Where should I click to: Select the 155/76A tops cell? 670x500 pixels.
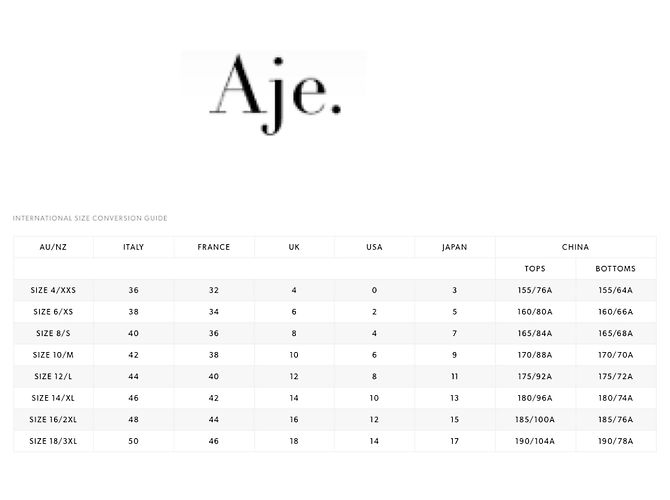coord(535,290)
